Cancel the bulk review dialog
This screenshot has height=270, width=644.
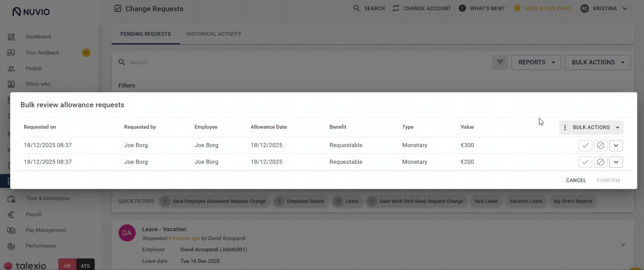click(576, 180)
